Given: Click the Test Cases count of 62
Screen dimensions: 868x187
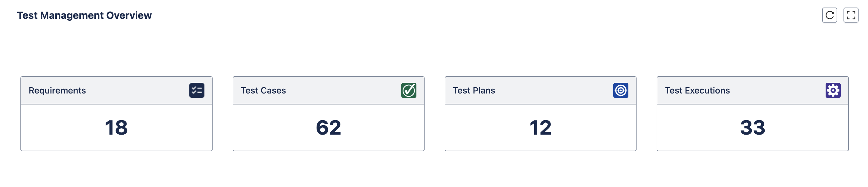Looking at the screenshot, I should click(328, 128).
